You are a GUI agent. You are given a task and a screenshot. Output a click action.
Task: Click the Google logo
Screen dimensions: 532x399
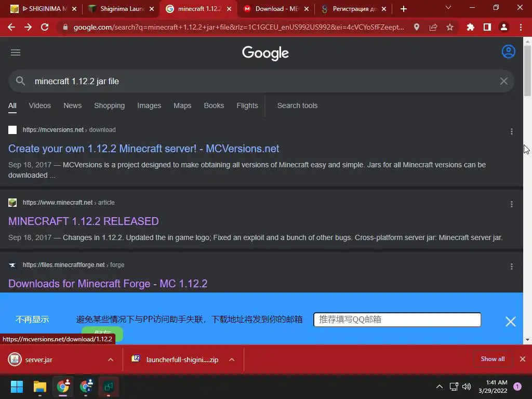click(265, 53)
